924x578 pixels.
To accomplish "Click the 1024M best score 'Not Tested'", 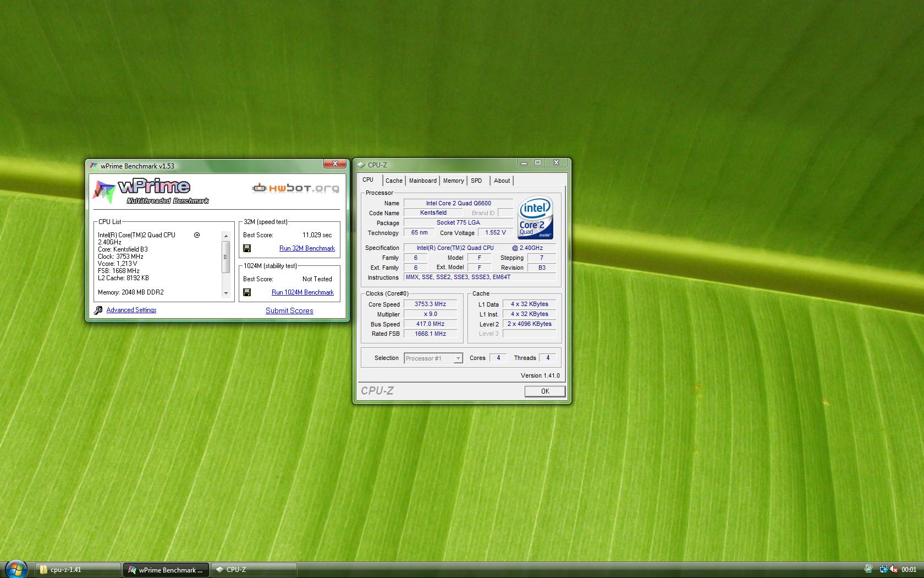I will [x=317, y=279].
